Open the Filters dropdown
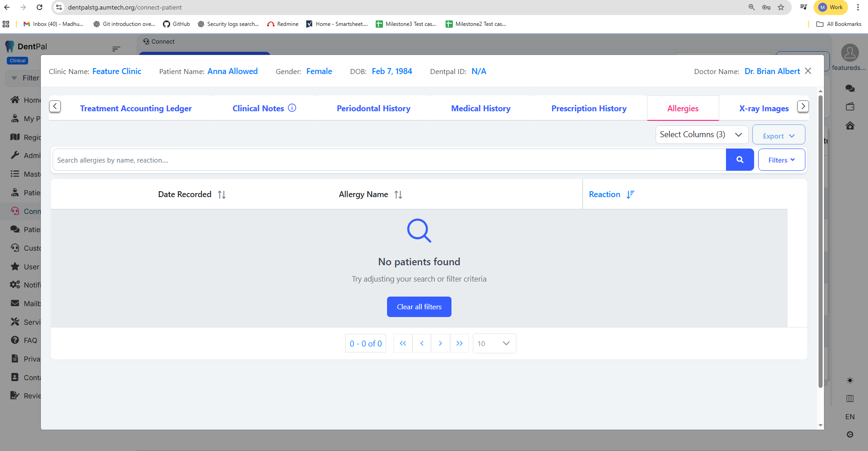 click(x=781, y=160)
